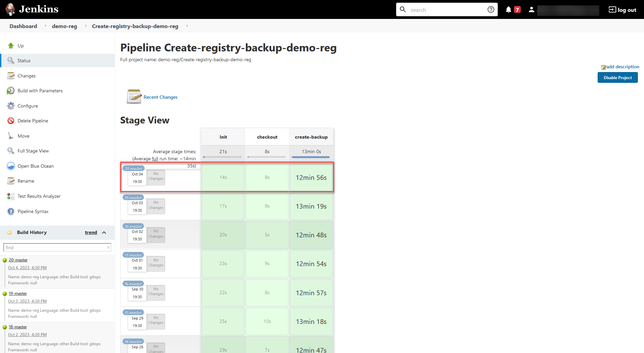Click the Test Results Analyzer icon

[11, 196]
